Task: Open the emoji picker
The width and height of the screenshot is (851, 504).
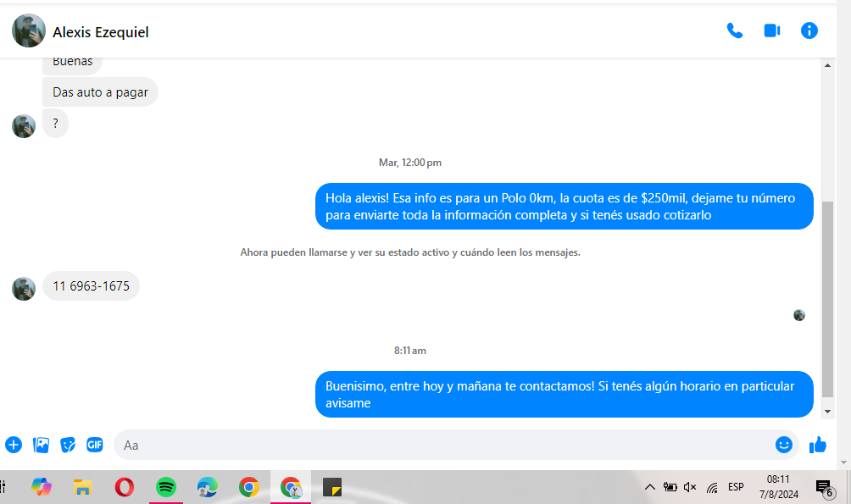Action: [x=784, y=445]
